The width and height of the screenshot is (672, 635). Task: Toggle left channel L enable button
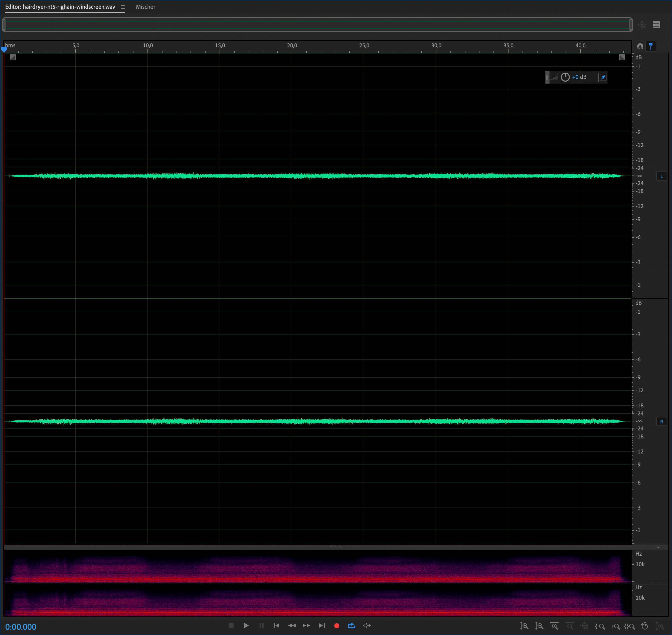pos(661,176)
